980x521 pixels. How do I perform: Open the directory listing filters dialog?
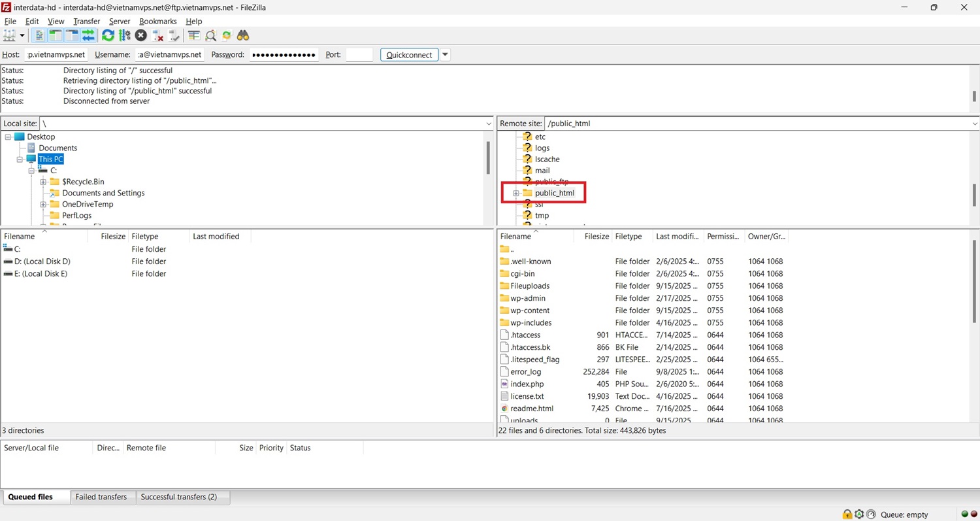click(x=194, y=35)
